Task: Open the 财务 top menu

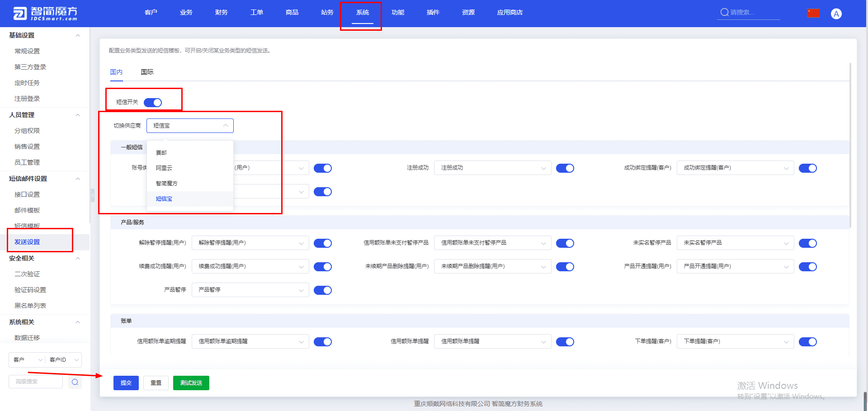Action: (222, 13)
